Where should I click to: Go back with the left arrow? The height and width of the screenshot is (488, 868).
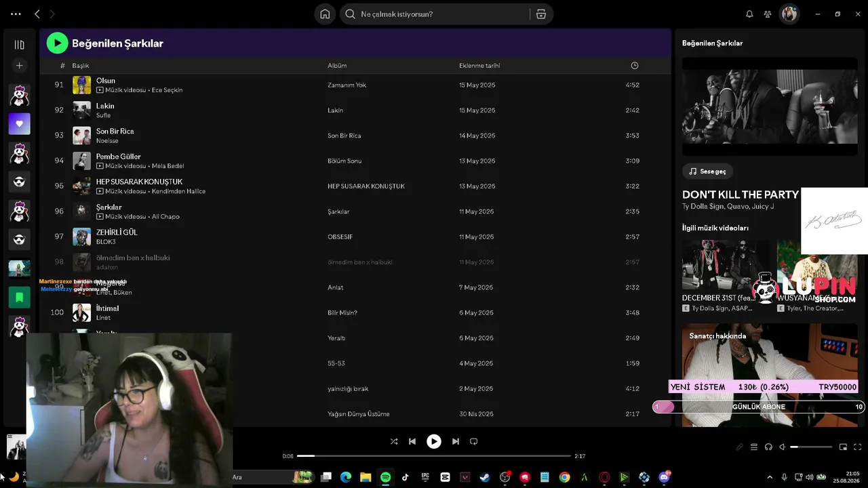37,14
